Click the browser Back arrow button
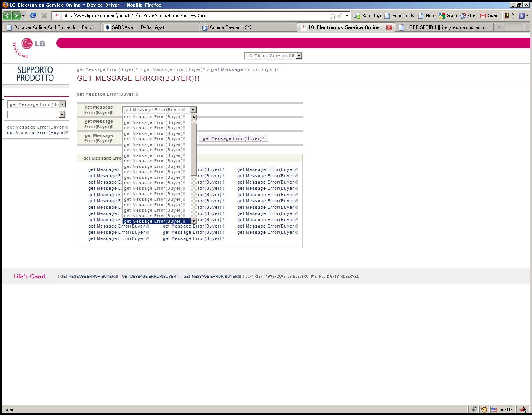Viewport: 532px width, 415px height. click(7, 16)
